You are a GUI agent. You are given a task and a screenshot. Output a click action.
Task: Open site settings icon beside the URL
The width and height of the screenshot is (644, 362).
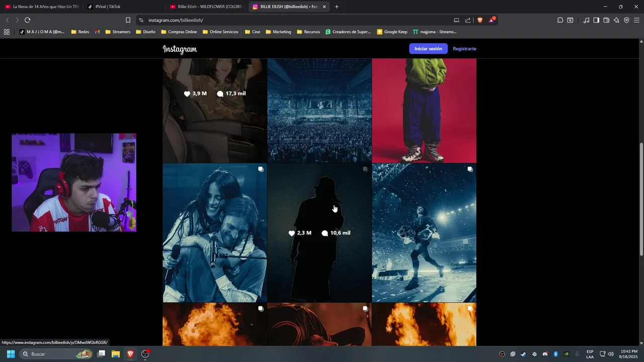(x=141, y=20)
